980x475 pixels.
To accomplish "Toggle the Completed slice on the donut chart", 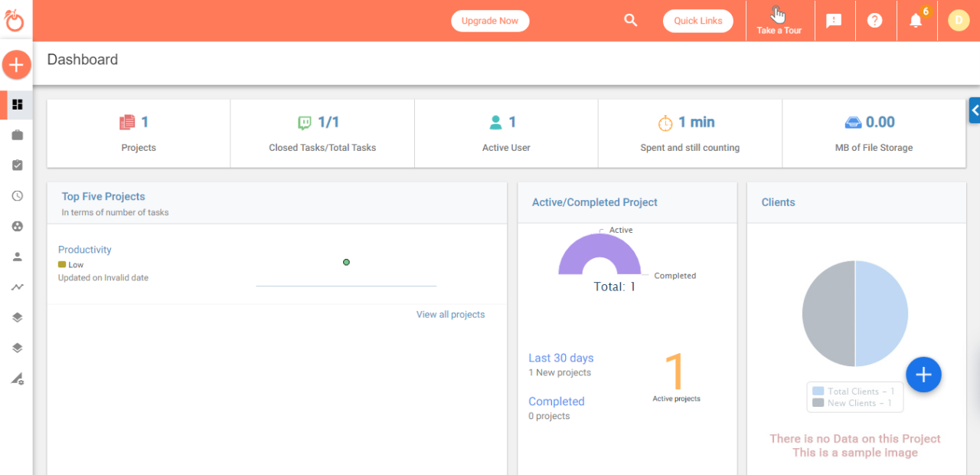I will (675, 275).
